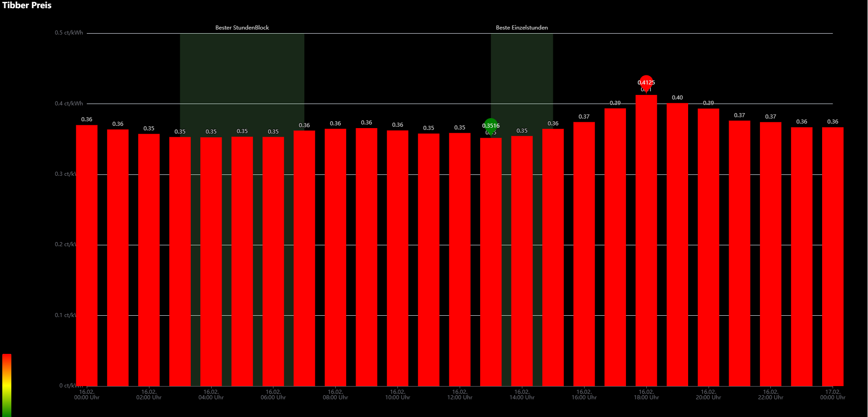
Task: Select the price bar at 06:00 Uhr
Action: click(273, 261)
